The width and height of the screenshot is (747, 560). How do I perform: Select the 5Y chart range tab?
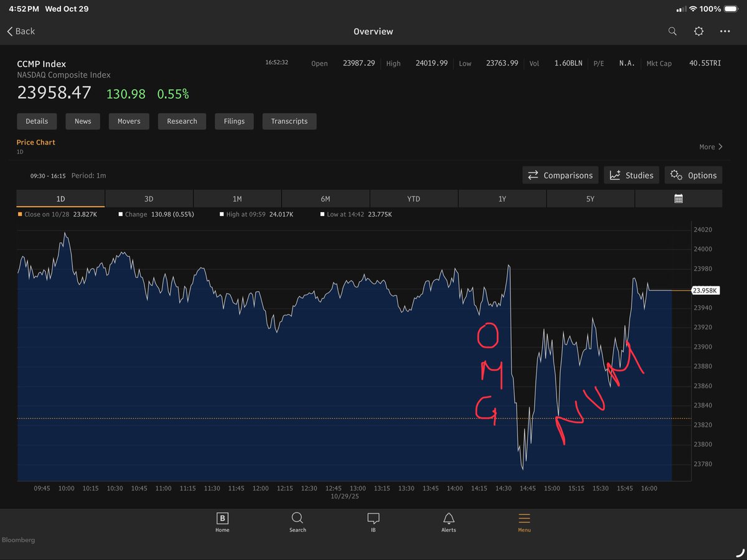590,198
